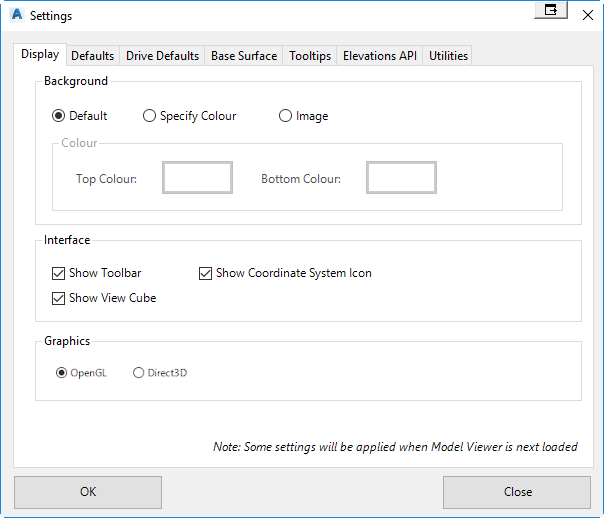604x518 pixels.
Task: Go to the Tooltips tab
Action: (310, 56)
